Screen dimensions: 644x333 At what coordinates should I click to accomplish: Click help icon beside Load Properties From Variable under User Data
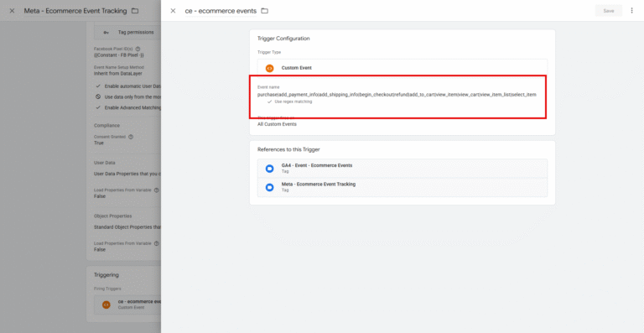[x=157, y=190]
